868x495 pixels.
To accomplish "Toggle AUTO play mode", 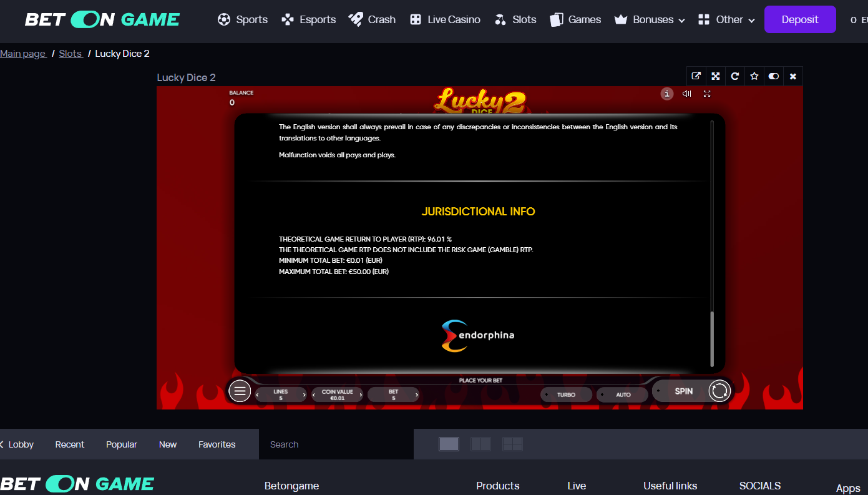I will point(623,395).
